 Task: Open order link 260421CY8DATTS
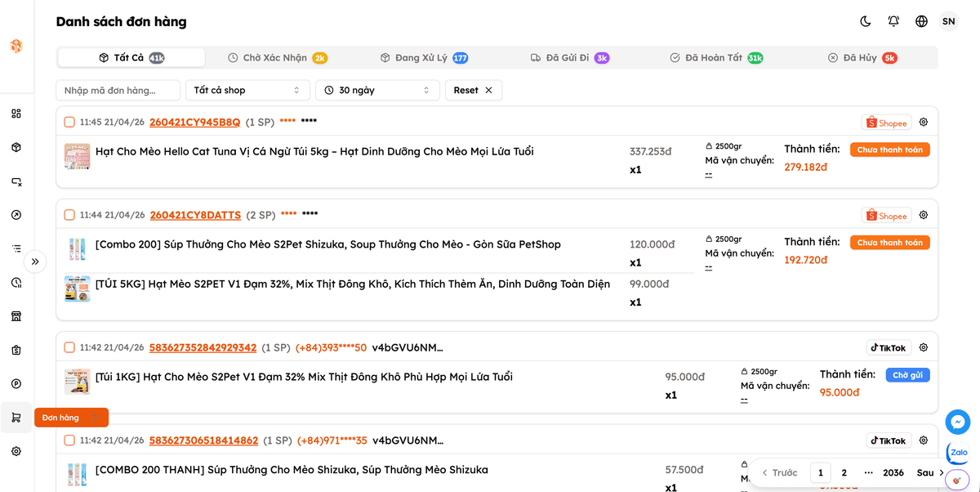195,215
